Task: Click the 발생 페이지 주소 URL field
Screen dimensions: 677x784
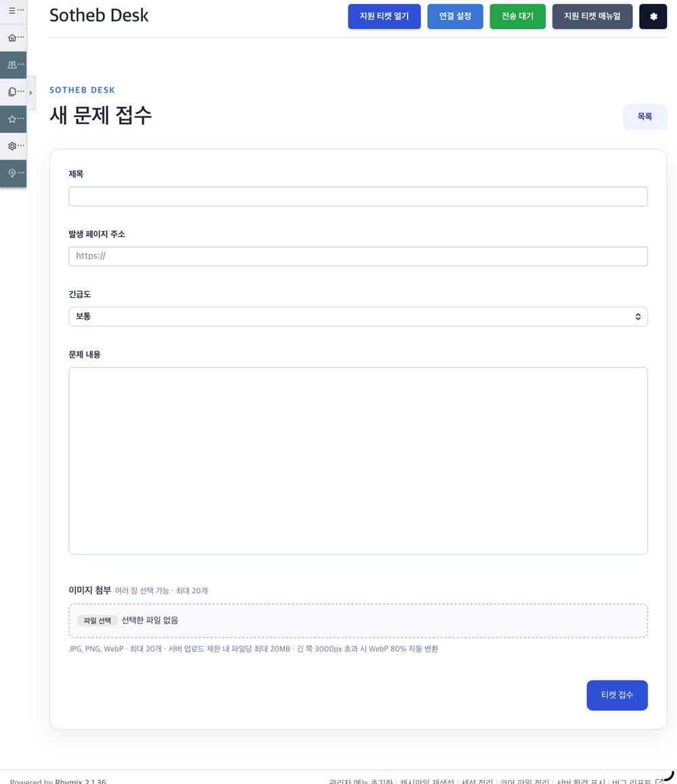Action: click(358, 257)
